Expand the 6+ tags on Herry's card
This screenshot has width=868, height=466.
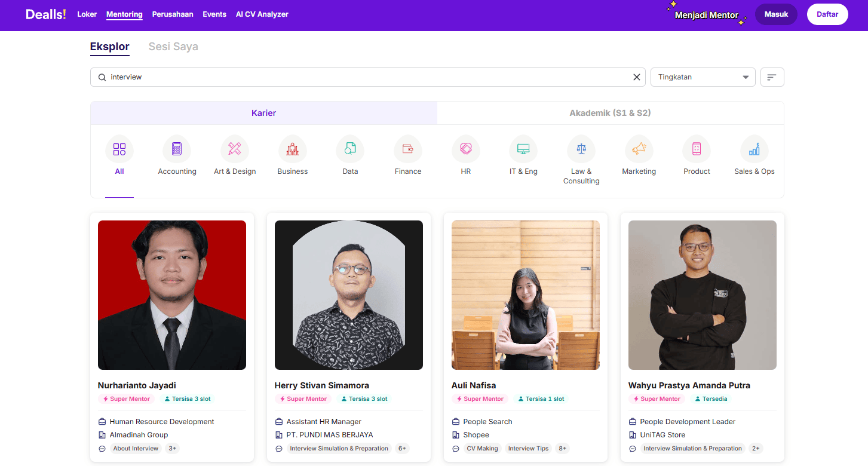tap(402, 449)
